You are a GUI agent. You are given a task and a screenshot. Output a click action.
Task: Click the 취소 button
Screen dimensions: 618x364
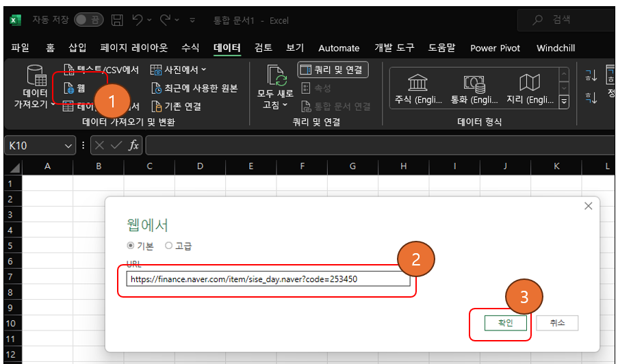[x=557, y=323]
